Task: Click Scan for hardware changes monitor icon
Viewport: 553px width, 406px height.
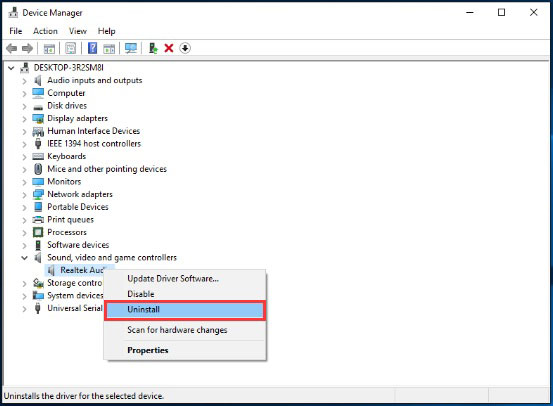Action: [131, 48]
